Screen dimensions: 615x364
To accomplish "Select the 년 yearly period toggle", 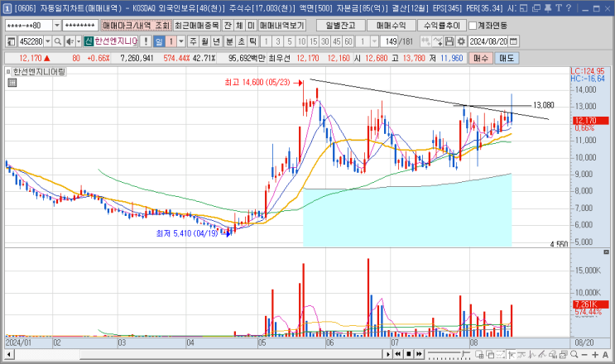I will 217,41.
